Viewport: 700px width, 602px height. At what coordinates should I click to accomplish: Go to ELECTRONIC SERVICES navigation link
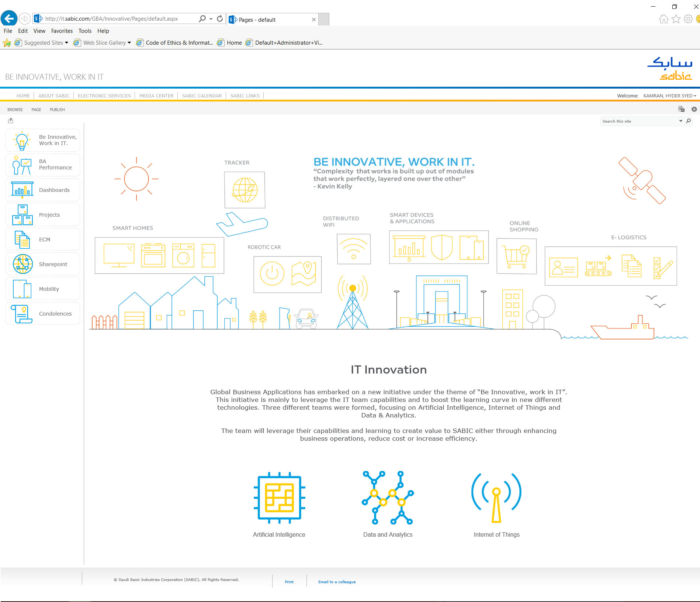[104, 96]
